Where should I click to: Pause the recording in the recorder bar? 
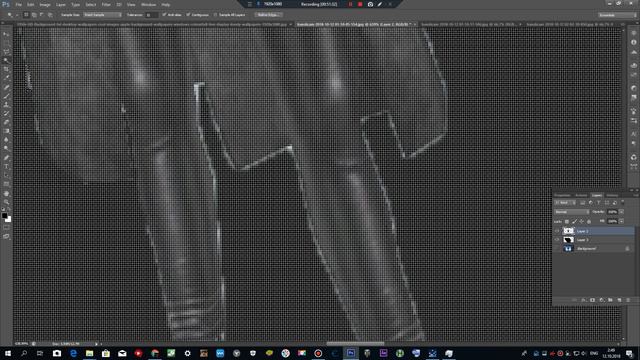click(350, 4)
